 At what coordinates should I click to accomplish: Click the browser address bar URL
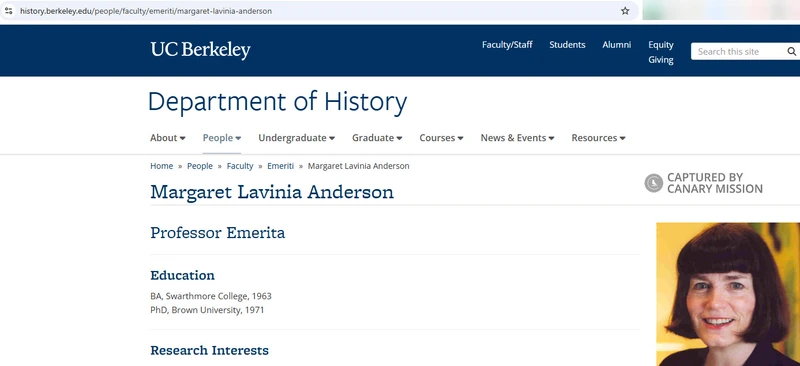coord(146,11)
